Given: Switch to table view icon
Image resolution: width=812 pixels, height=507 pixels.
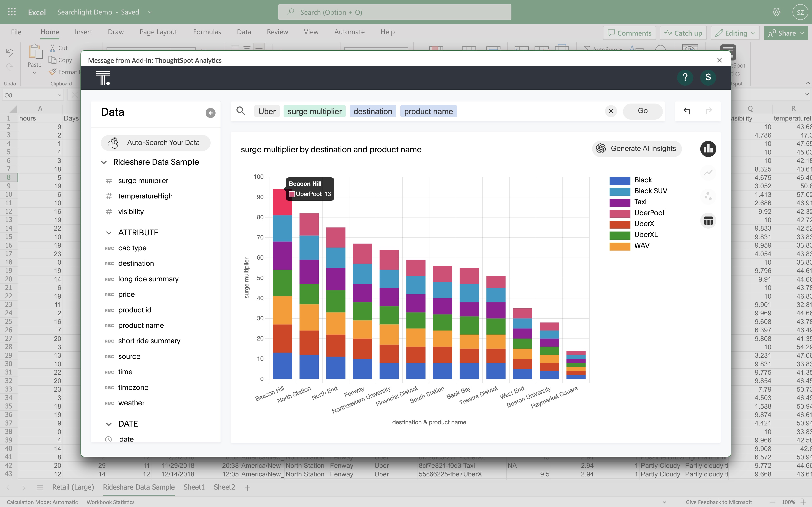Looking at the screenshot, I should tap(708, 221).
